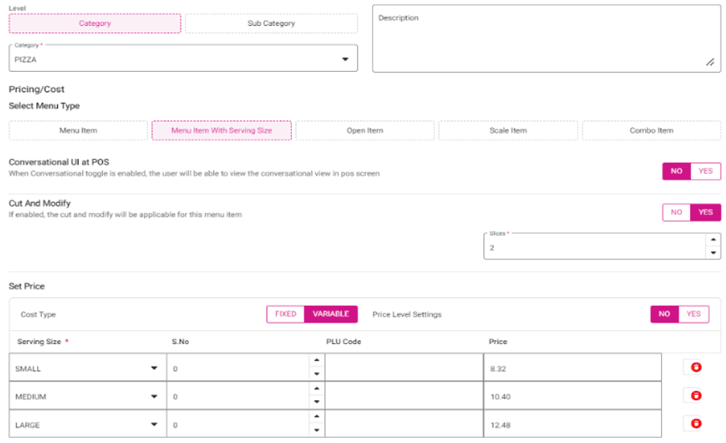
Task: Expand the SMALL serving size dropdown
Action: coord(154,369)
